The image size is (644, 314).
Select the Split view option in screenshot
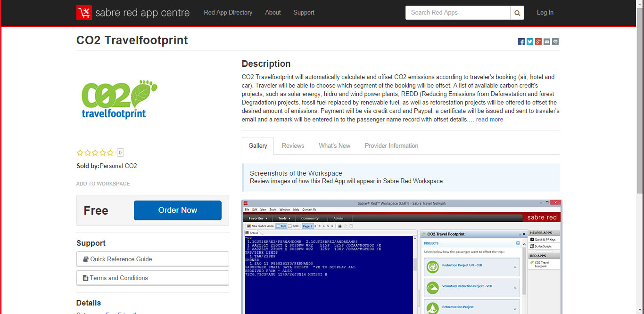pyautogui.click(x=294, y=226)
